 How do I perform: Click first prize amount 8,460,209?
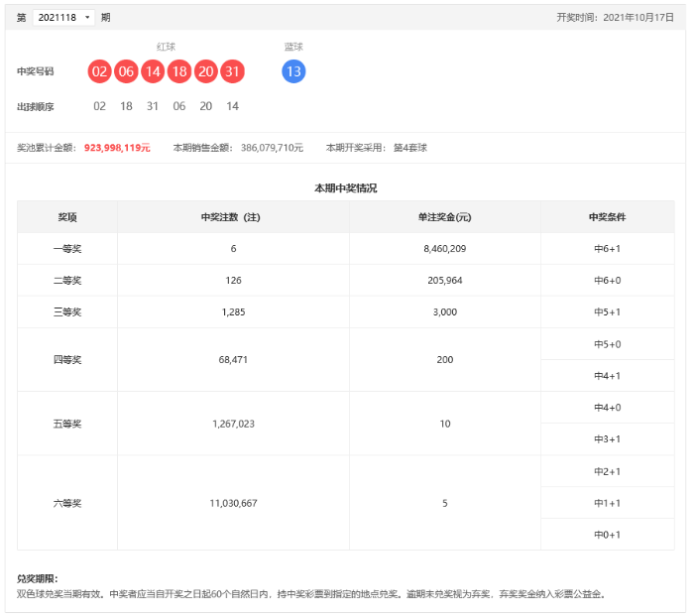(445, 249)
